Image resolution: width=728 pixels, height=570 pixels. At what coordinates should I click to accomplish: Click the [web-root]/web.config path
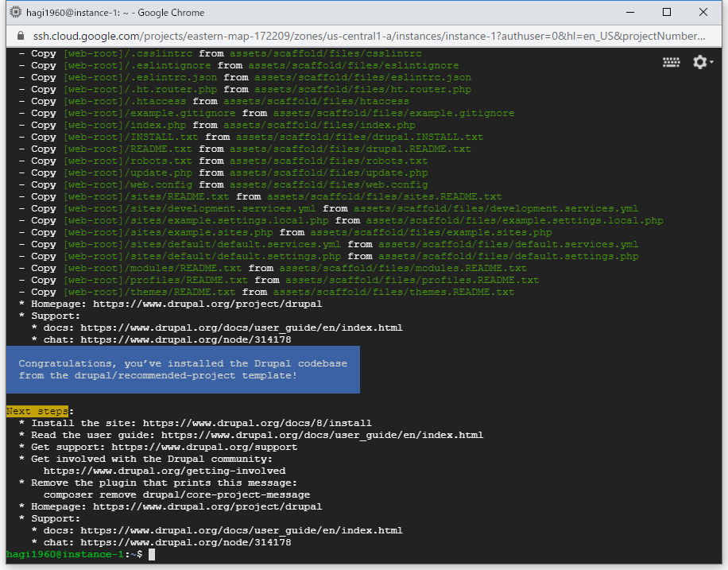click(x=128, y=184)
